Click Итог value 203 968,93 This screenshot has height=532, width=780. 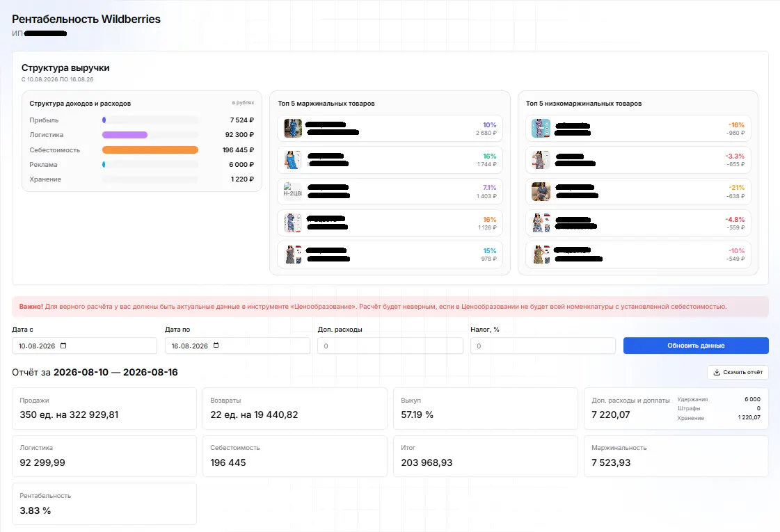click(x=427, y=462)
